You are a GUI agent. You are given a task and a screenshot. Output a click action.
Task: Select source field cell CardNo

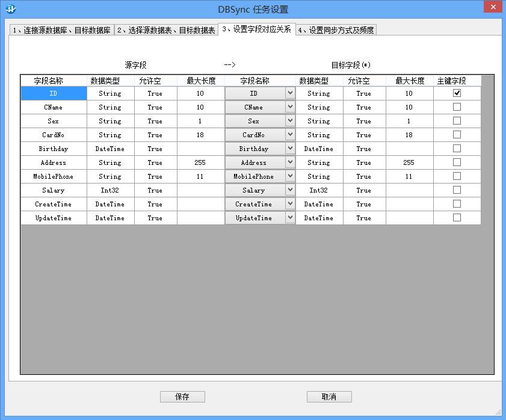(54, 135)
